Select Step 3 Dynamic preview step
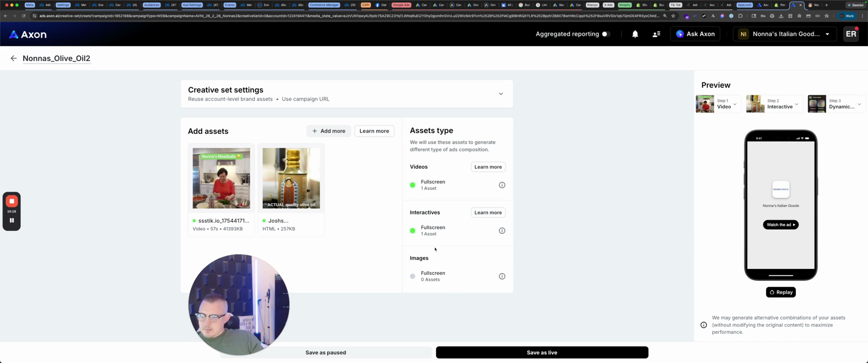This screenshot has height=363, width=868. pyautogui.click(x=836, y=104)
